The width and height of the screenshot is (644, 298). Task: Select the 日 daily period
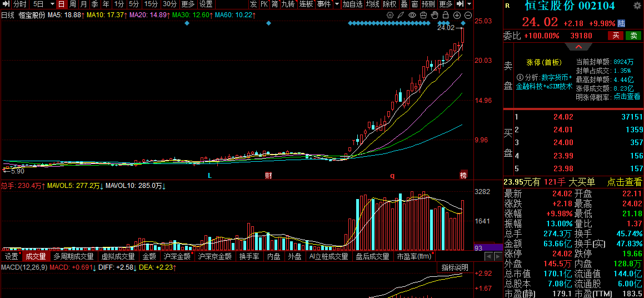point(61,4)
